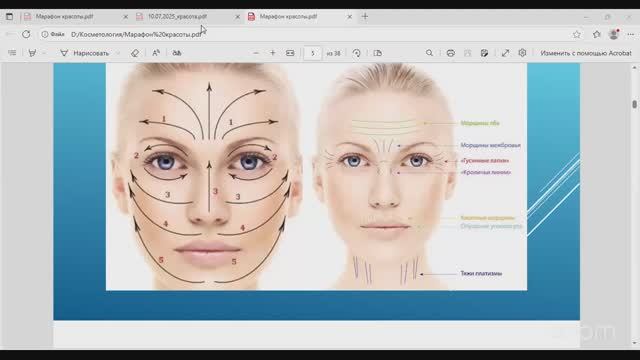Refresh the page

26,34
